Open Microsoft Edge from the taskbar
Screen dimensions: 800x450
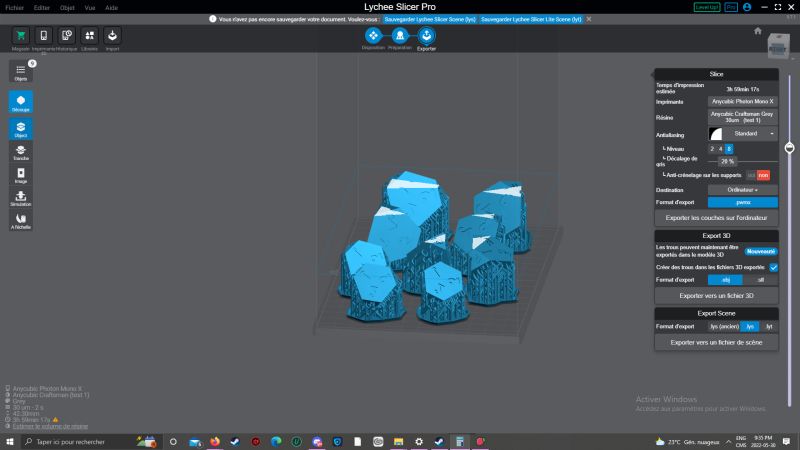tap(276, 442)
